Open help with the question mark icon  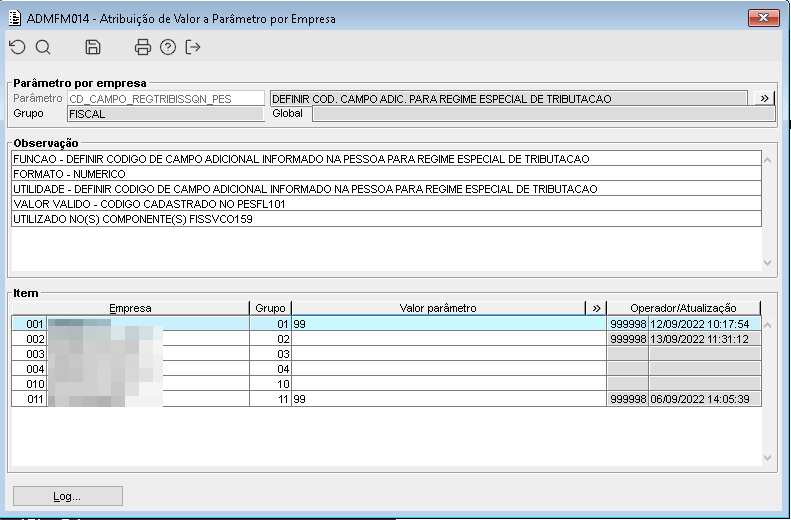[x=168, y=47]
